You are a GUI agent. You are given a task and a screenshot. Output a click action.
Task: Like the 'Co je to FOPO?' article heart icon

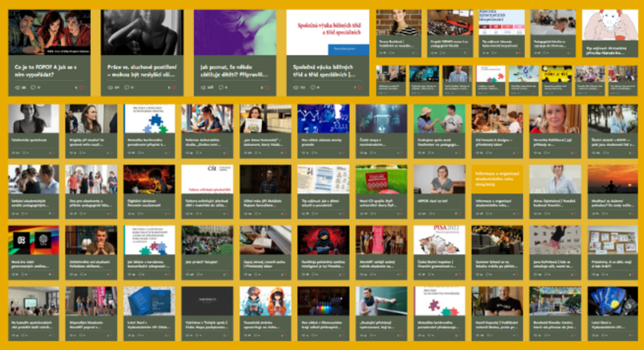tap(81, 88)
